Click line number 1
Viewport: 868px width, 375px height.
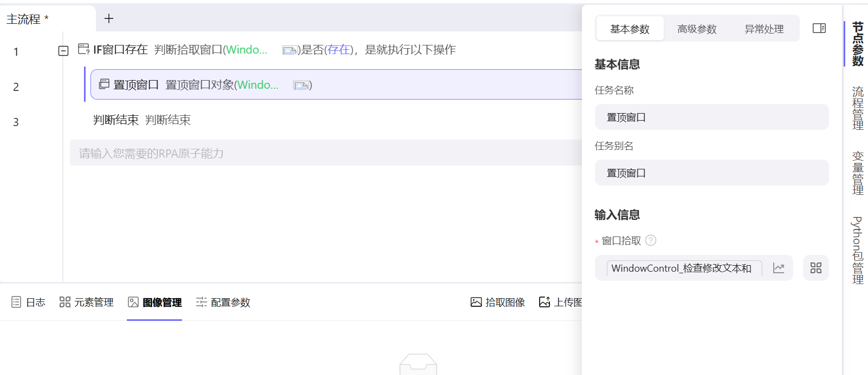pos(16,52)
